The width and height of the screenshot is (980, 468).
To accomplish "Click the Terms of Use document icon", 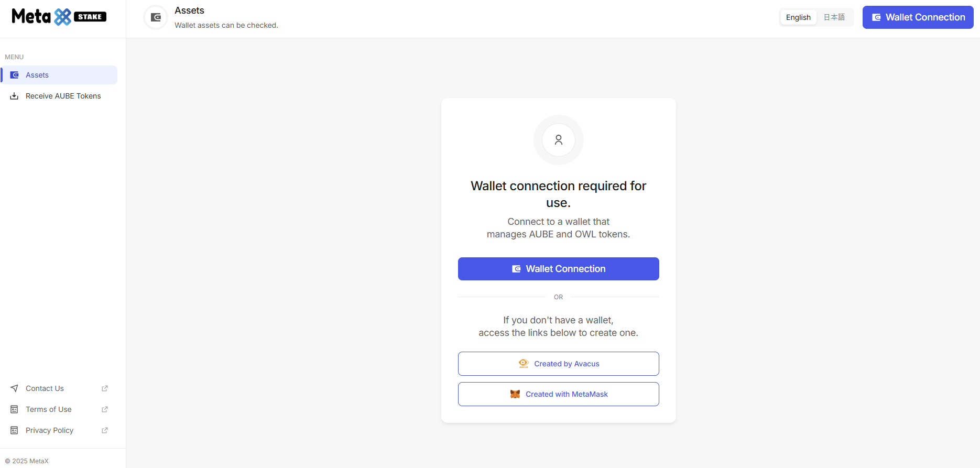I will (x=15, y=409).
